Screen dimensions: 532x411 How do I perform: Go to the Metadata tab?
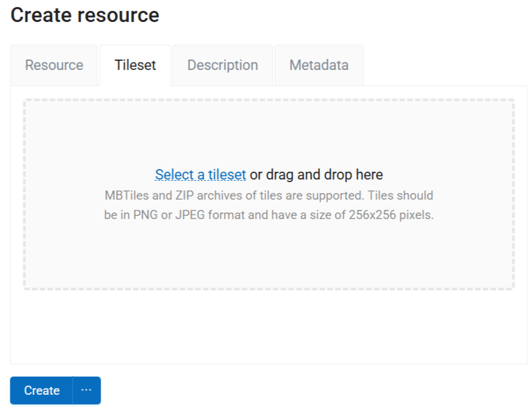click(x=319, y=65)
